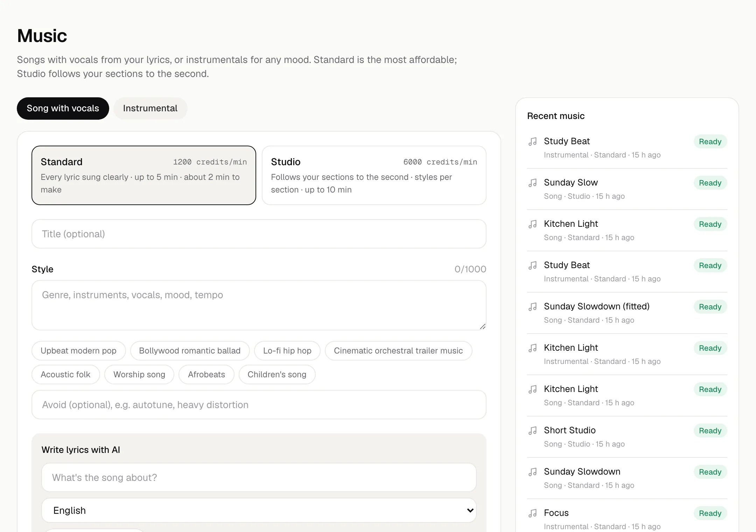This screenshot has height=532, width=756.
Task: Click the Write lyrics with AI heading
Action: [81, 450]
